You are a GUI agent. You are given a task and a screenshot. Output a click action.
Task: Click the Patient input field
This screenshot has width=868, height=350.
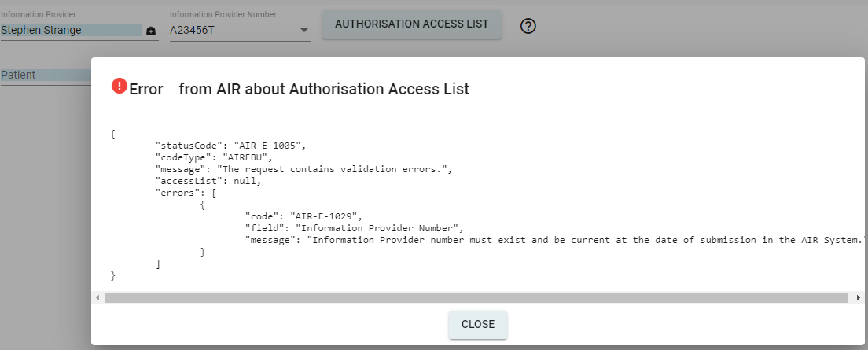[x=46, y=76]
